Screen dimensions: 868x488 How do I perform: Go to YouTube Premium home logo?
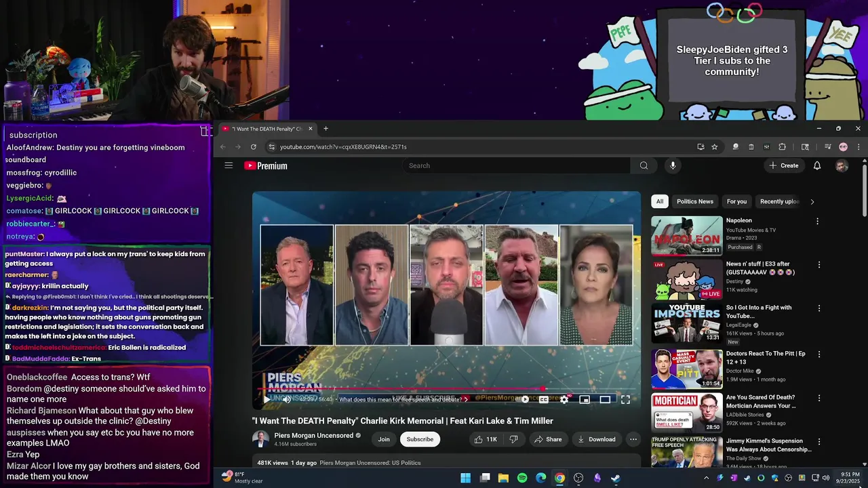tap(266, 165)
